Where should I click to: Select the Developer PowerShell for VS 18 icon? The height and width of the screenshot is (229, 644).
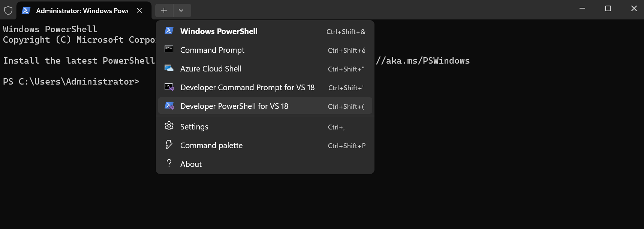coord(169,106)
